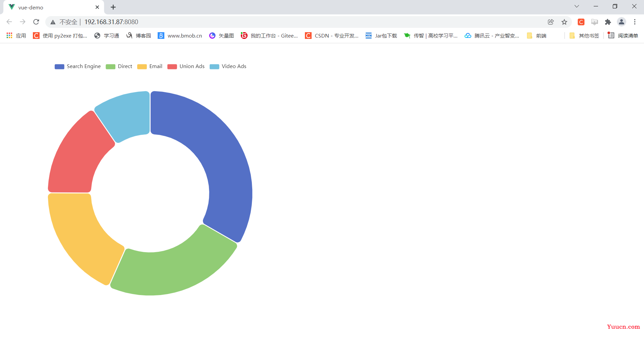The image size is (644, 345).
Task: Open the CSDN bookmark
Action: [x=332, y=36]
